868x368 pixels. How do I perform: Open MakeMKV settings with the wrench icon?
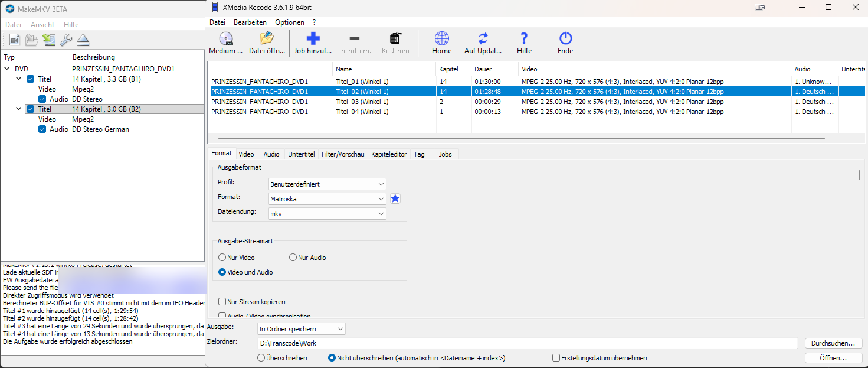[66, 40]
